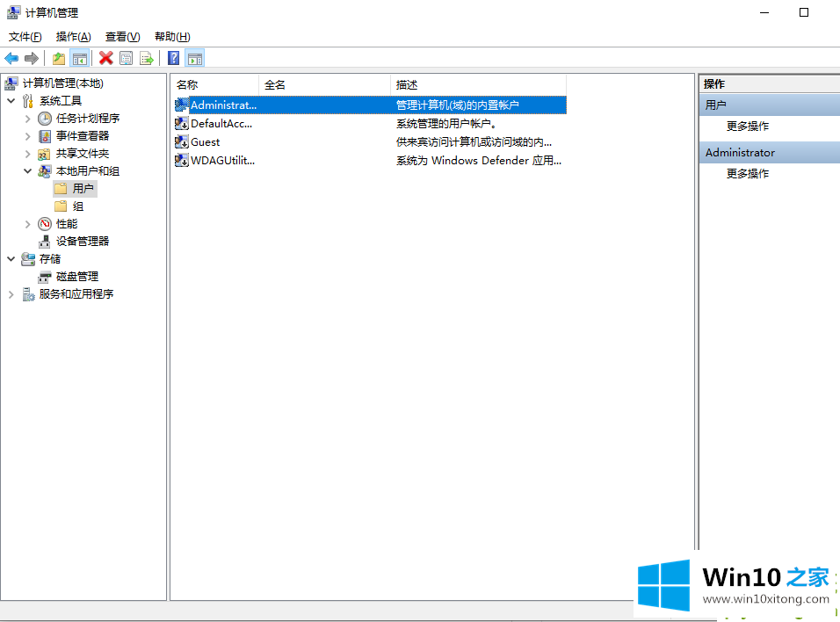The width and height of the screenshot is (840, 622).
Task: Click the WDAGUtilityAccount user icon
Action: pyautogui.click(x=182, y=160)
